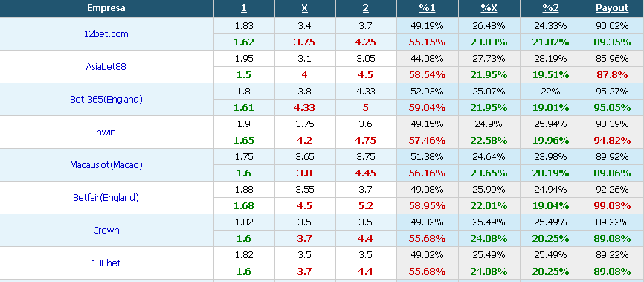This screenshot has height=282, width=644.
Task: Click the Macauslot(Macao) link
Action: pyautogui.click(x=106, y=165)
